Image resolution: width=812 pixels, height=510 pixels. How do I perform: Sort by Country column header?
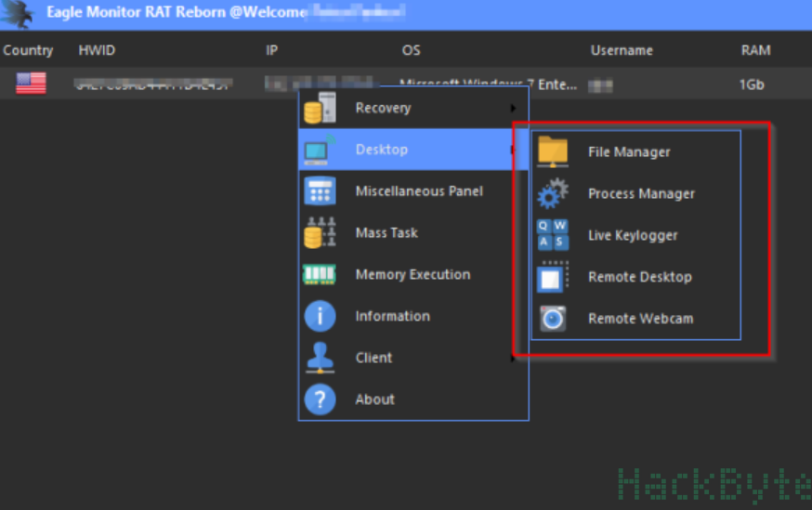click(28, 50)
